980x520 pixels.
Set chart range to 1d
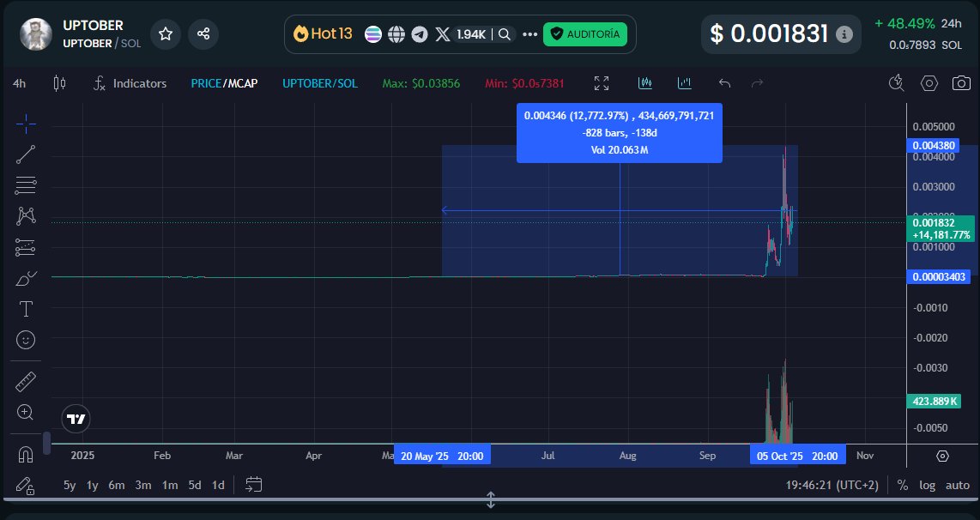click(218, 485)
